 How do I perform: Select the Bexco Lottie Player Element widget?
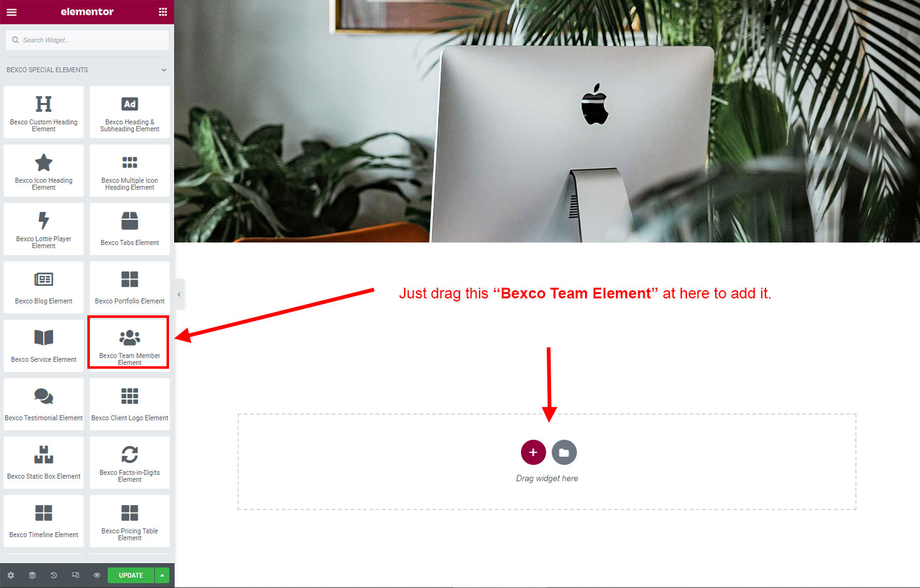pos(43,229)
